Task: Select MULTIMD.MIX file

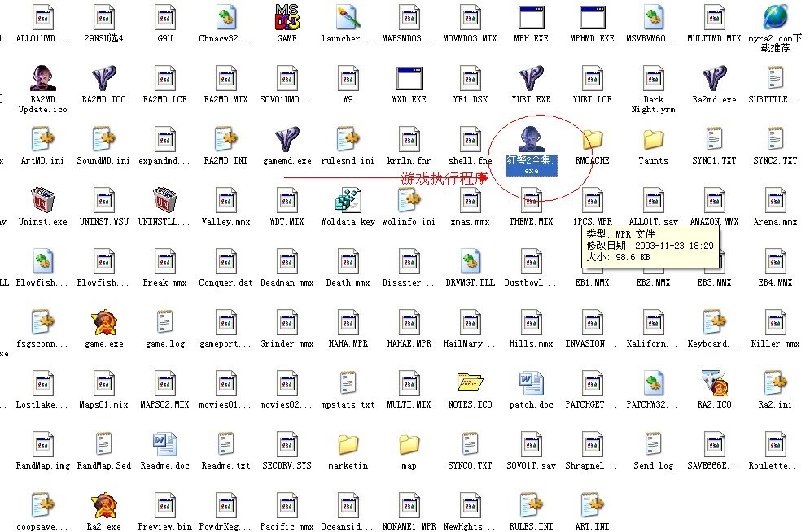Action: pos(715,18)
